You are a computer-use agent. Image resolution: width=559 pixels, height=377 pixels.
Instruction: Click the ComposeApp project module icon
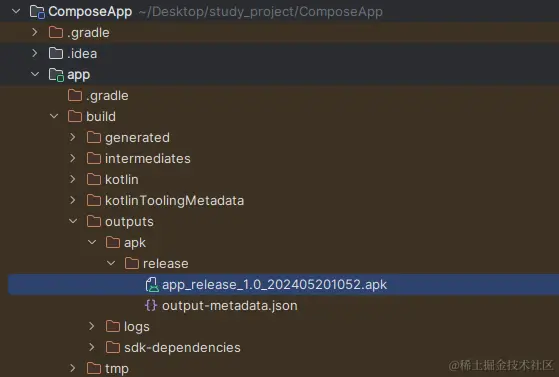(x=37, y=11)
